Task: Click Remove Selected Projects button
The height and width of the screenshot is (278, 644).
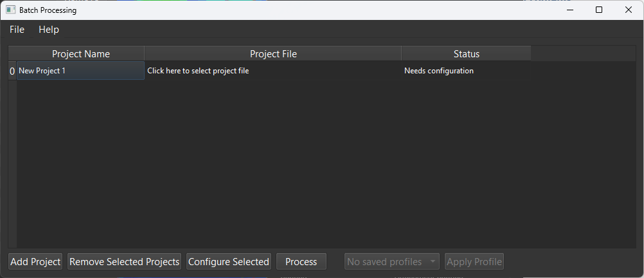Action: point(124,262)
